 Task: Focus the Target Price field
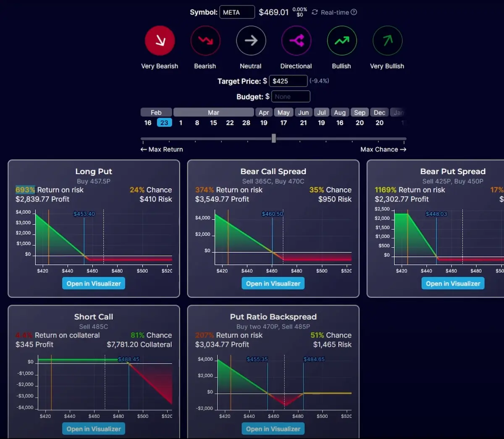pyautogui.click(x=288, y=81)
